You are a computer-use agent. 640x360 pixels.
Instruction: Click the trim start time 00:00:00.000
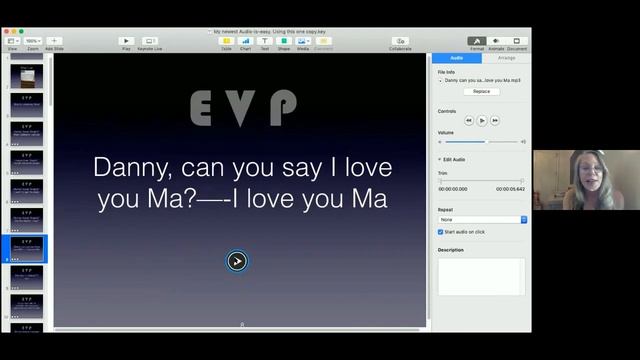(453, 189)
